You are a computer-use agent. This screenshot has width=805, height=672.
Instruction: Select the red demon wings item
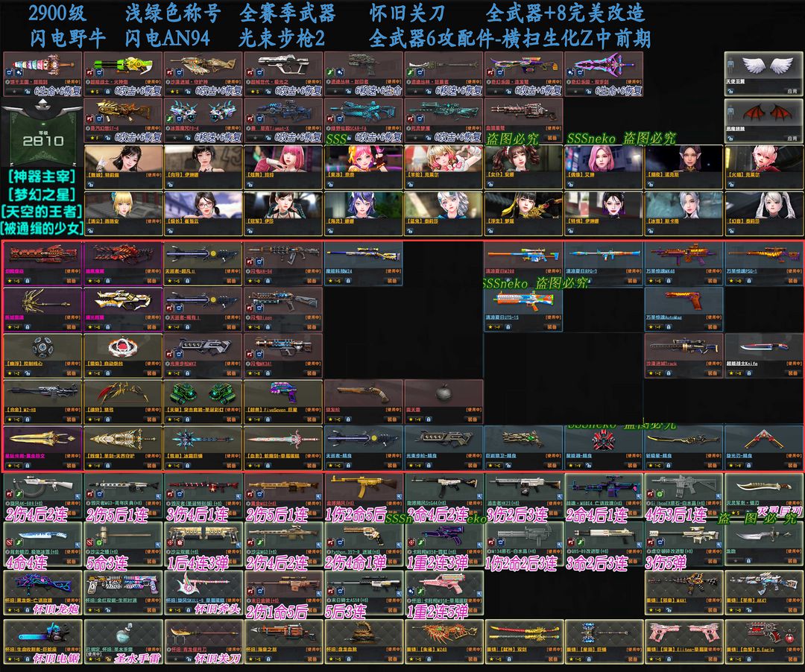pyautogui.click(x=764, y=121)
